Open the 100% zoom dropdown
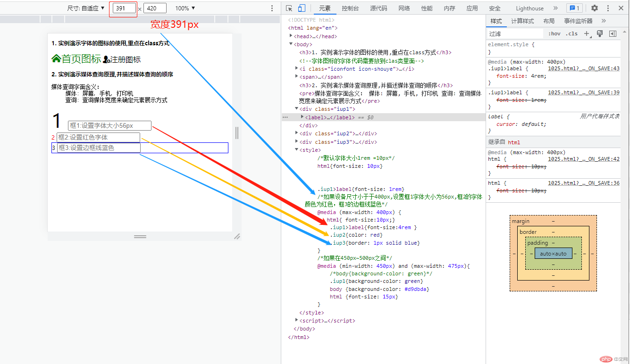This screenshot has height=364, width=630. 185,8
